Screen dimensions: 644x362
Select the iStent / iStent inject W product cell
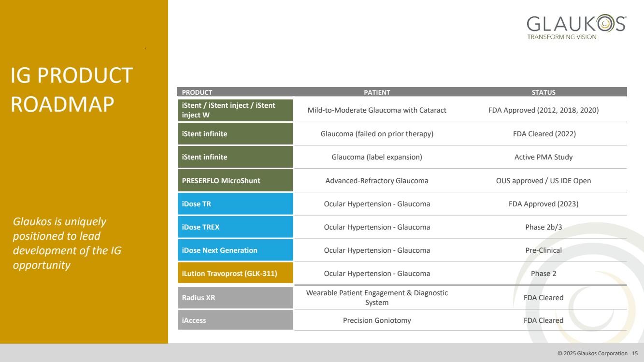point(235,110)
